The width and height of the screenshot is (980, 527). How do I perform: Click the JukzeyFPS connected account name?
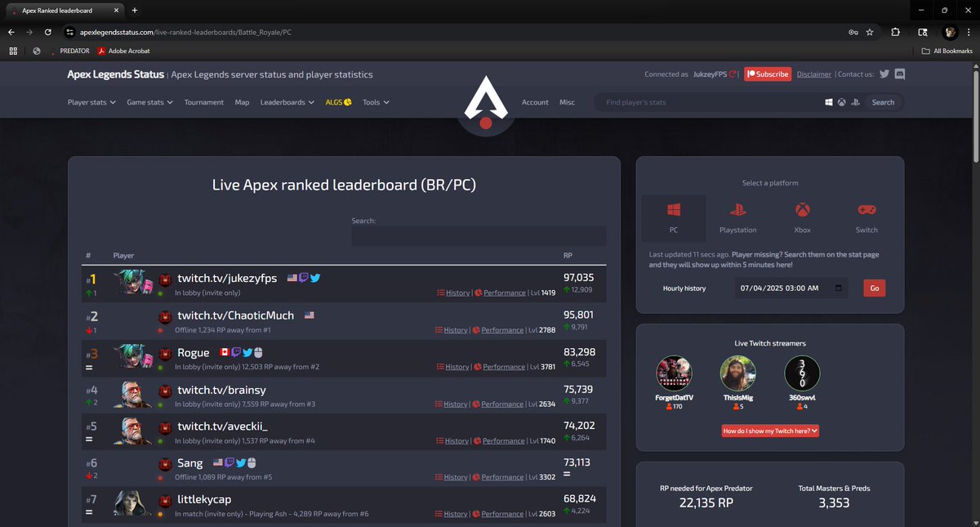(709, 74)
